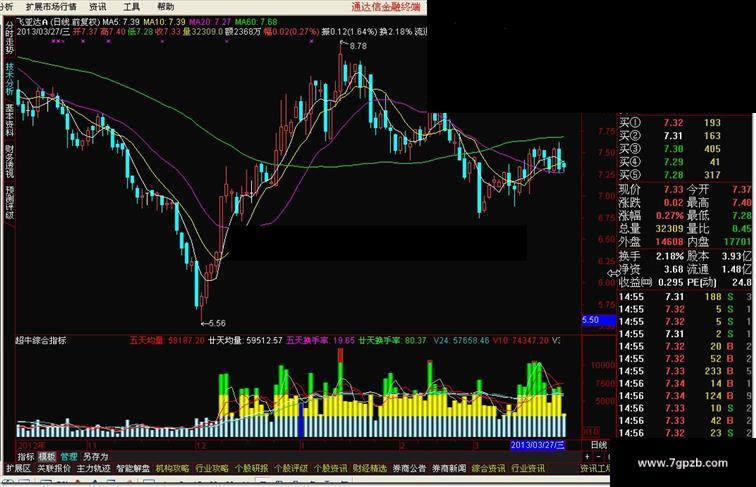Click the blue 5.50 price axis marker
This screenshot has width=756, height=487.
tap(599, 320)
